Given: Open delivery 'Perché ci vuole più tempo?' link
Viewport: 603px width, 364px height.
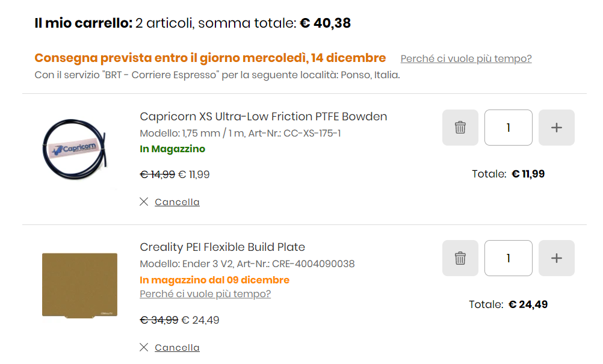Looking at the screenshot, I should 466,58.
